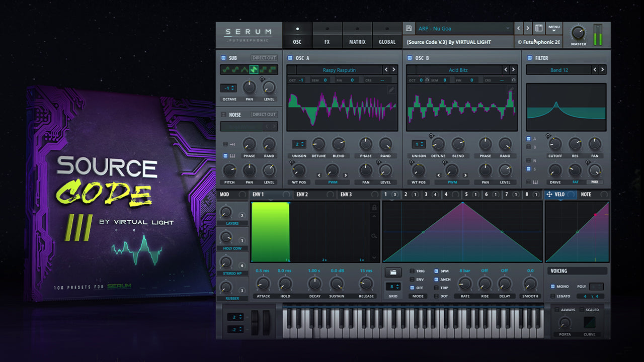Toggle the NOISE oscillator enable switch
This screenshot has width=644, height=362.
pos(223,115)
